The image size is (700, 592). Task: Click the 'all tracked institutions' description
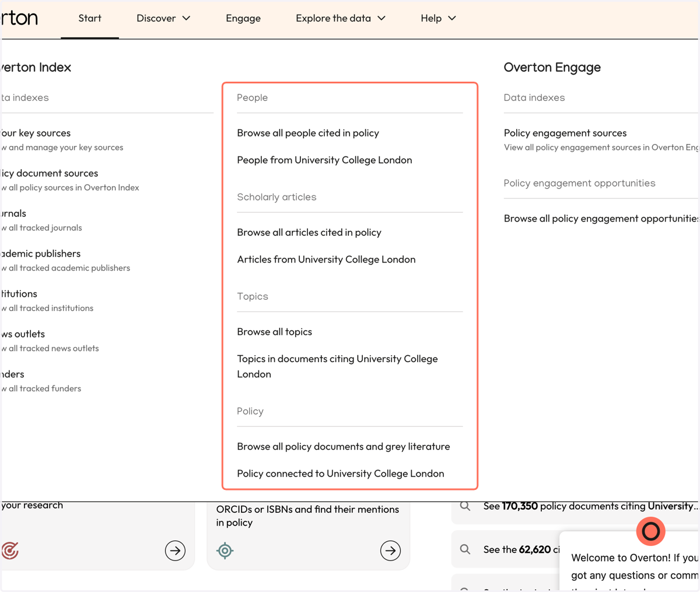pos(47,309)
